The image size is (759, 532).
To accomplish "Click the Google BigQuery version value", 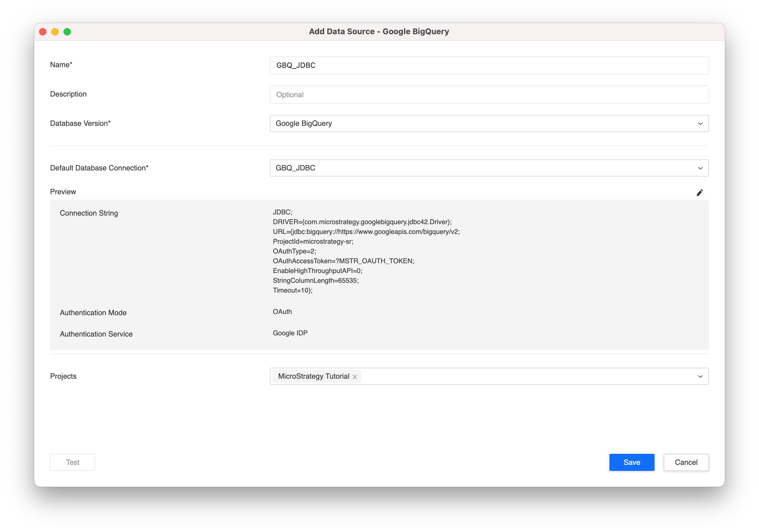I will click(x=303, y=123).
